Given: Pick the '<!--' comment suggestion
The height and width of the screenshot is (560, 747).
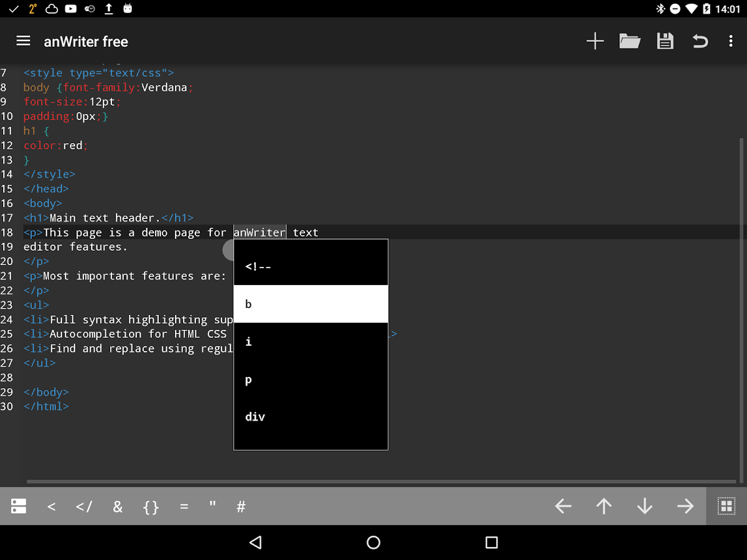Looking at the screenshot, I should [311, 266].
